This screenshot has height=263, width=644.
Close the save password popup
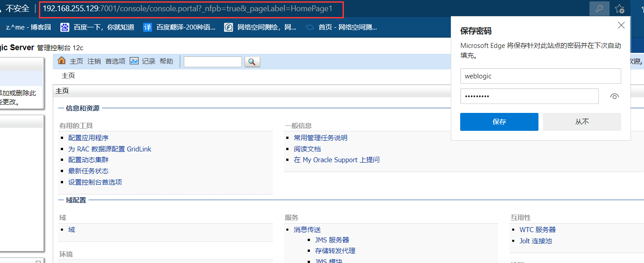(x=621, y=26)
